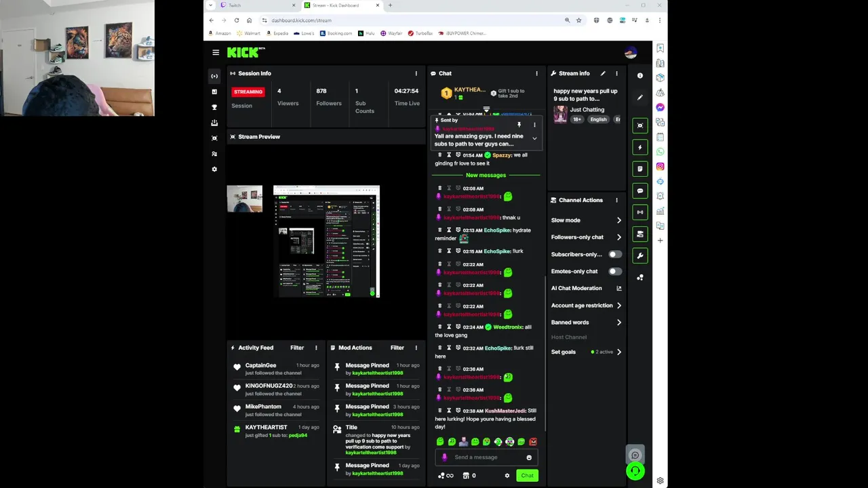Open the user profile avatar menu
Screen dimensions: 868x488
pyautogui.click(x=631, y=53)
